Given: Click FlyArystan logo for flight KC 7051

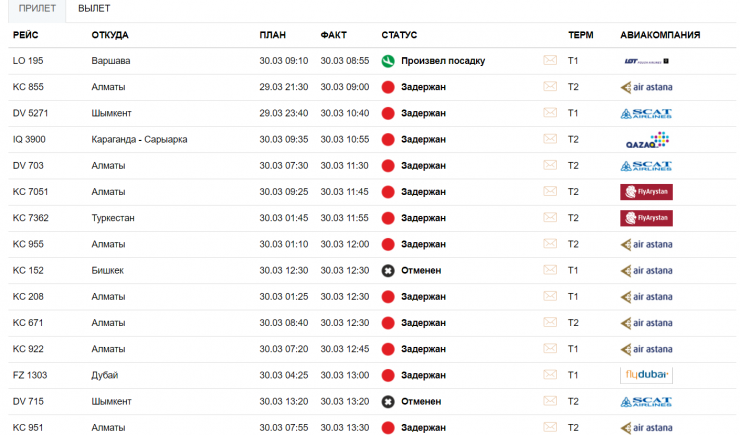Looking at the screenshot, I should (646, 192).
